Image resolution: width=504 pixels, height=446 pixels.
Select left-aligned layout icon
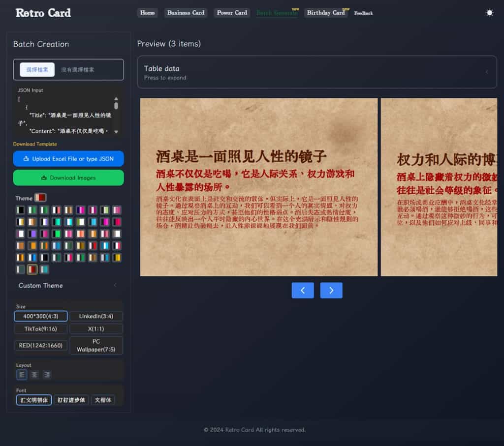click(x=22, y=374)
